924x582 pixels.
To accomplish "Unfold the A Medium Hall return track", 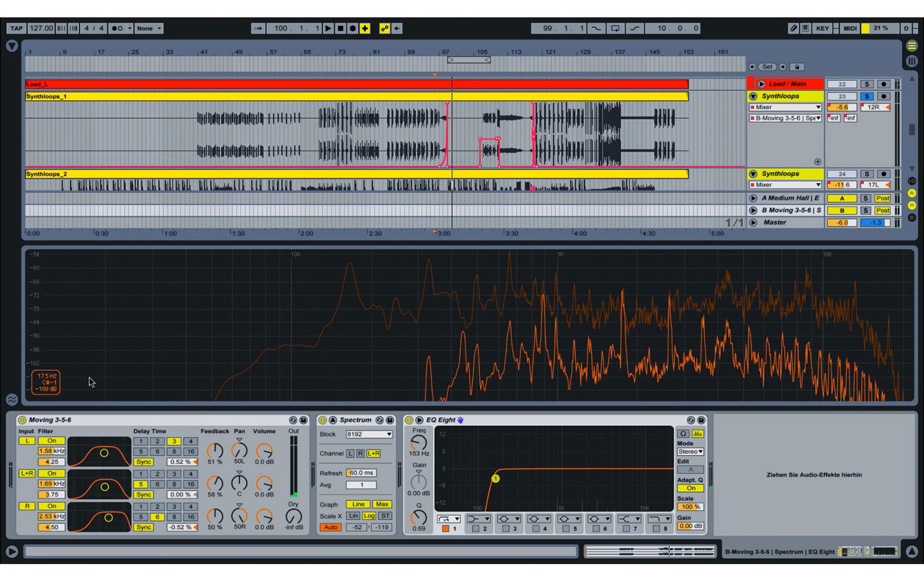I will [x=753, y=198].
